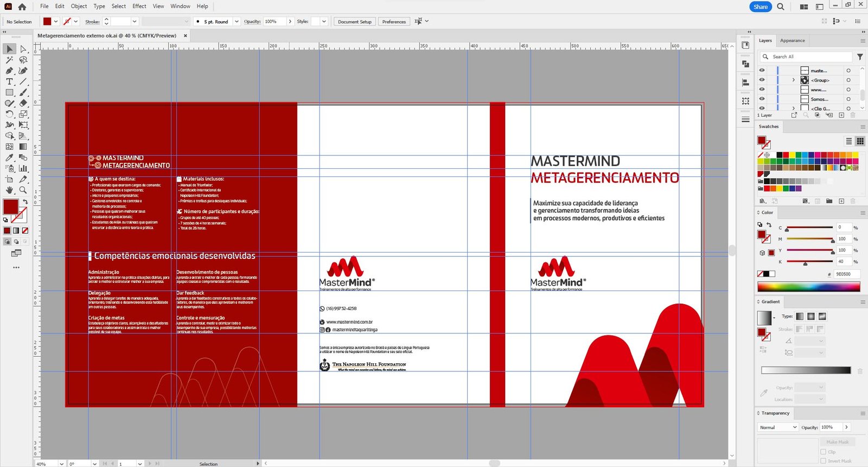Open zoom level 40% dropdown
Screen dimensions: 868x467
(x=62, y=464)
